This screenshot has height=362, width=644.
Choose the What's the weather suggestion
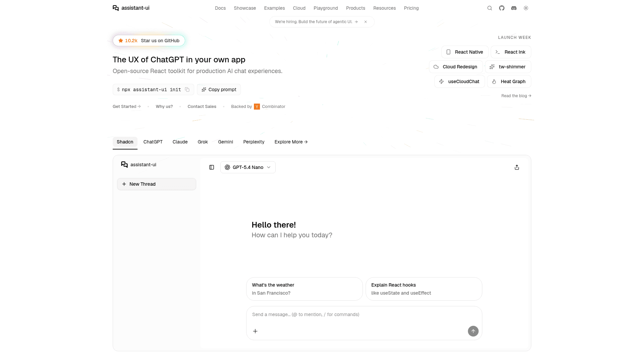(305, 289)
